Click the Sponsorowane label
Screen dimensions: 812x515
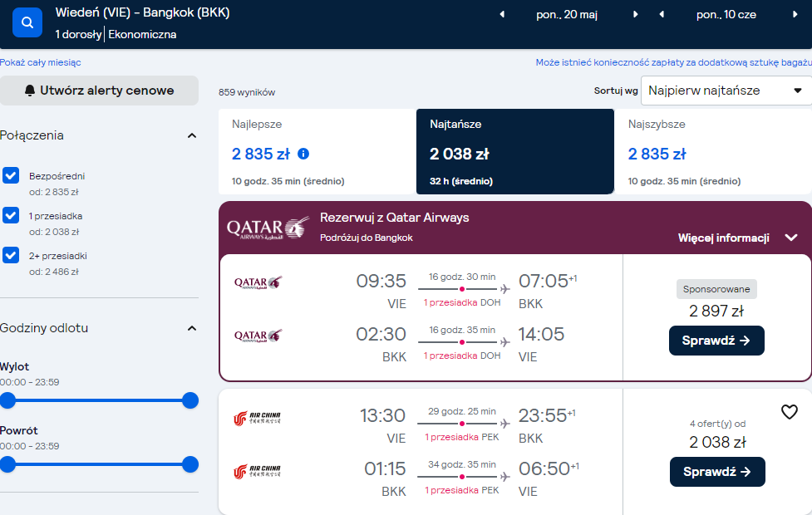(716, 289)
